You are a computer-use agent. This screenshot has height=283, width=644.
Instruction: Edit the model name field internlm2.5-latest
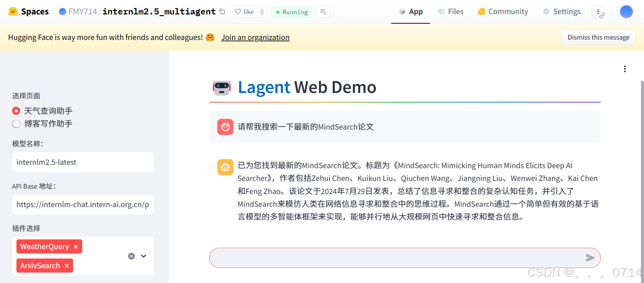[x=83, y=162]
